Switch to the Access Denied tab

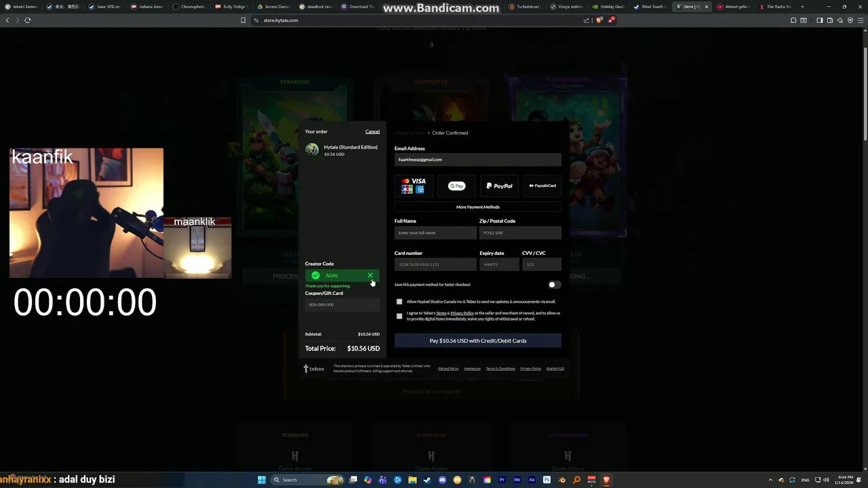coord(273,7)
